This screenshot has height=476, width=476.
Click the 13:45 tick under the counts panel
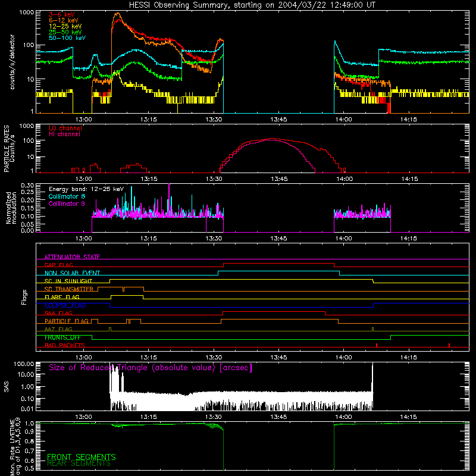click(x=278, y=120)
